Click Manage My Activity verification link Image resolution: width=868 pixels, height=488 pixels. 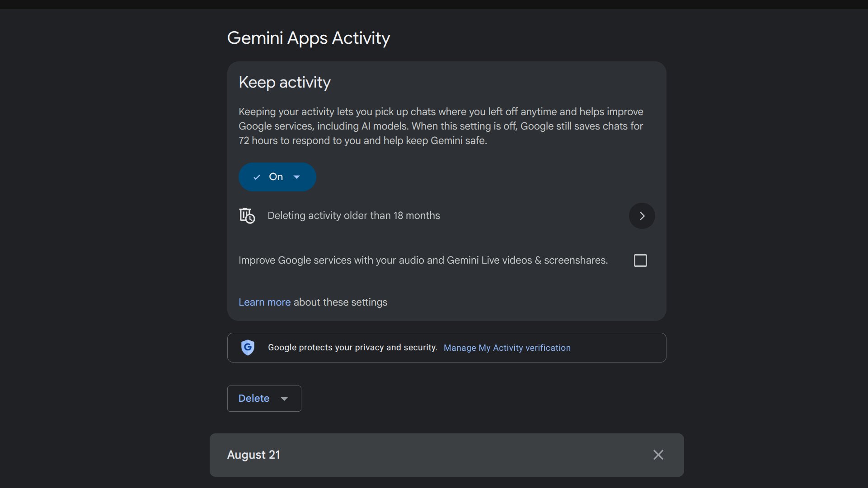[507, 348]
